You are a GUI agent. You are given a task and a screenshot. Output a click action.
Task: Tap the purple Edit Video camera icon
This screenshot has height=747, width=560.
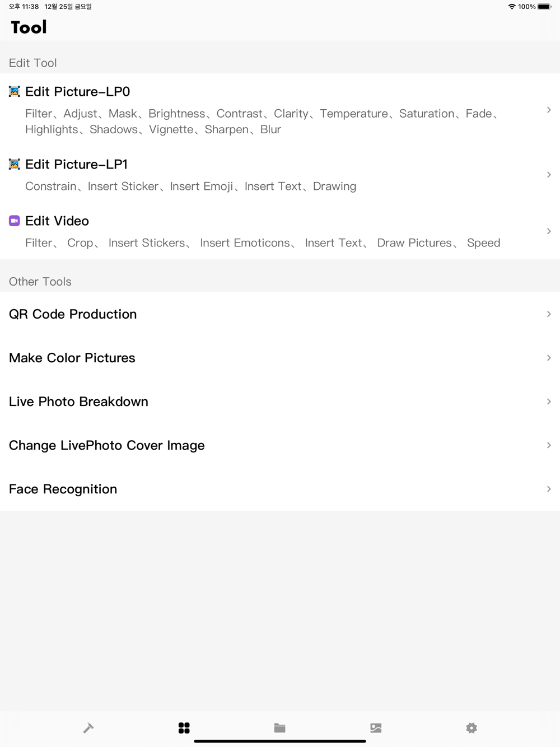point(15,221)
